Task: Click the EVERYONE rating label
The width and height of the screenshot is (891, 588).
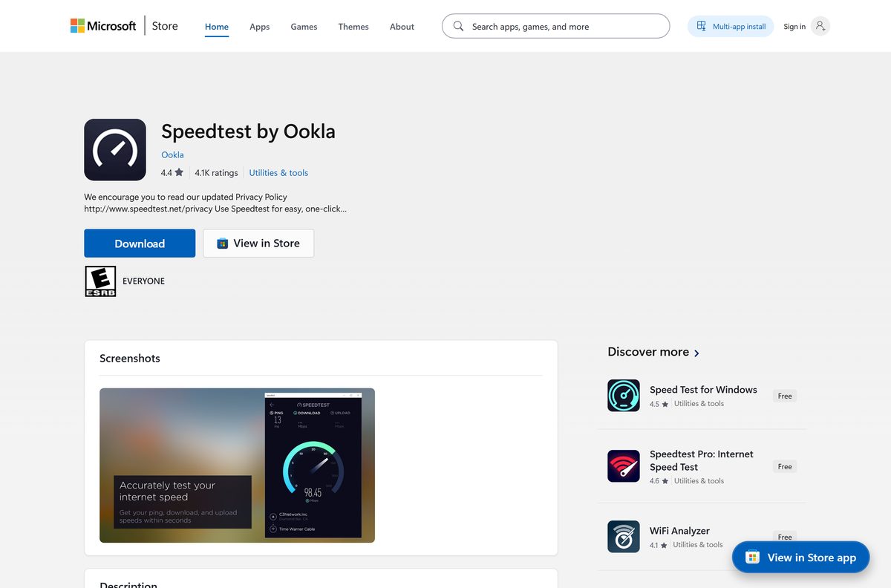Action: 143,281
